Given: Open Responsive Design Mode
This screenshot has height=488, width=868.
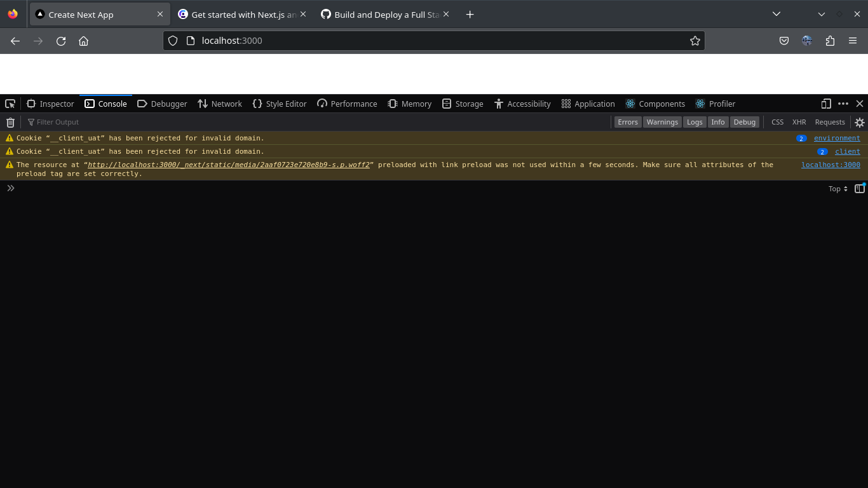Looking at the screenshot, I should pos(825,103).
